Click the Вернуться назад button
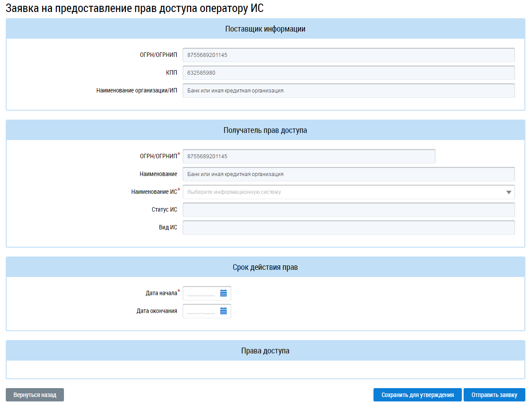Screen dimensions: 532x405 pyautogui.click(x=35, y=395)
